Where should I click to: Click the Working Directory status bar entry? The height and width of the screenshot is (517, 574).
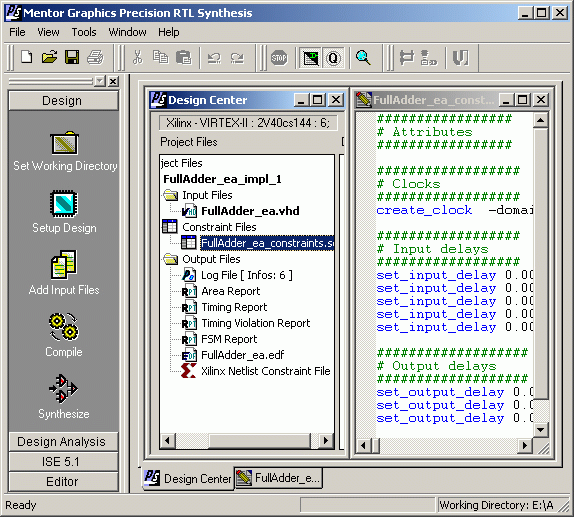[x=496, y=505]
